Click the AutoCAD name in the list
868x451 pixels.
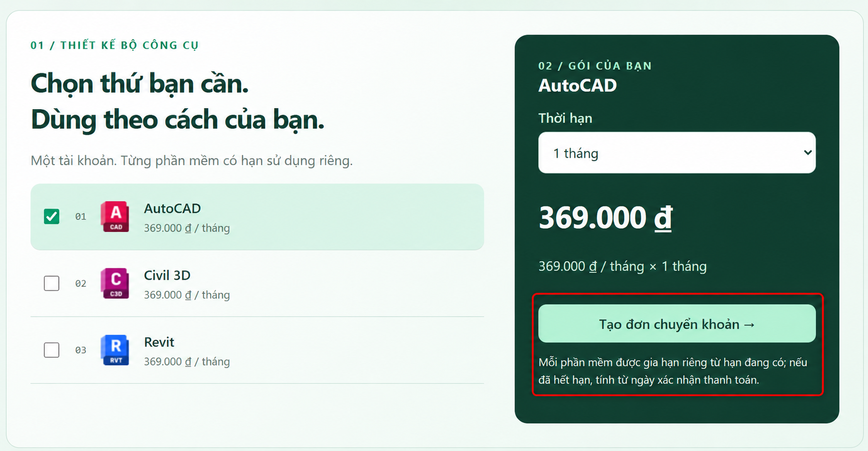pyautogui.click(x=172, y=209)
